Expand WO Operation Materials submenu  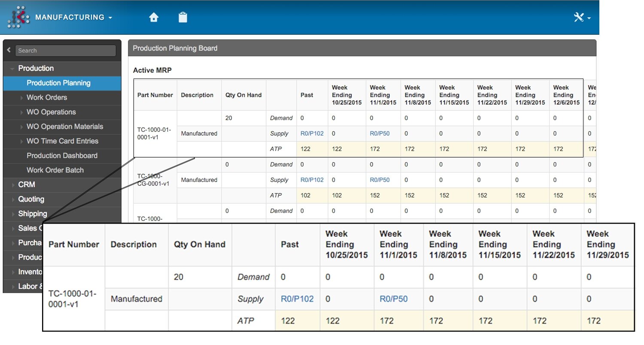coord(64,127)
